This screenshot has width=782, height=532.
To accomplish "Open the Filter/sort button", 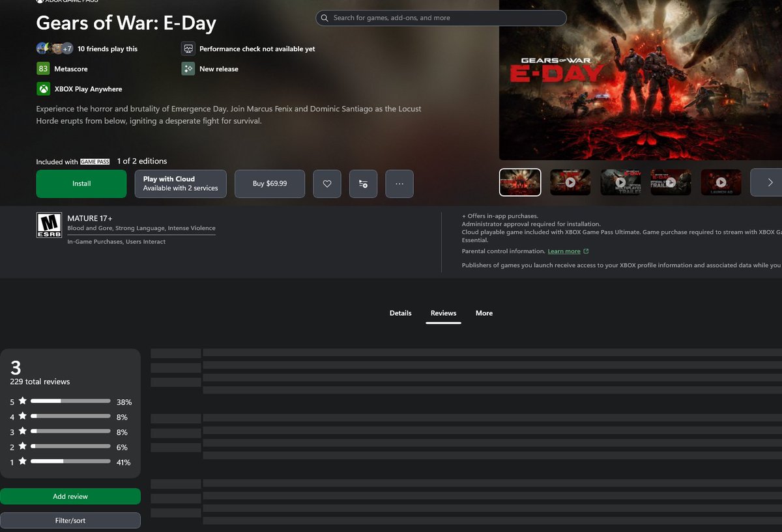I will coord(70,520).
